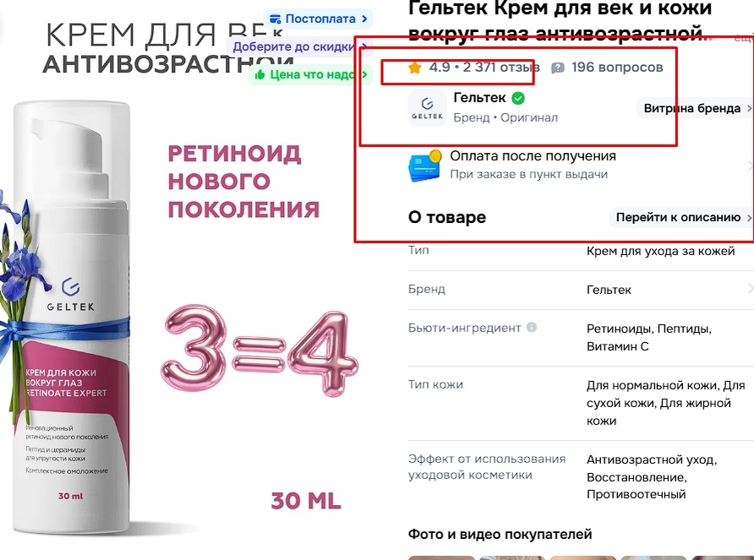Click the green verified checkmark near Гельтек
The image size is (754, 560).
518,98
